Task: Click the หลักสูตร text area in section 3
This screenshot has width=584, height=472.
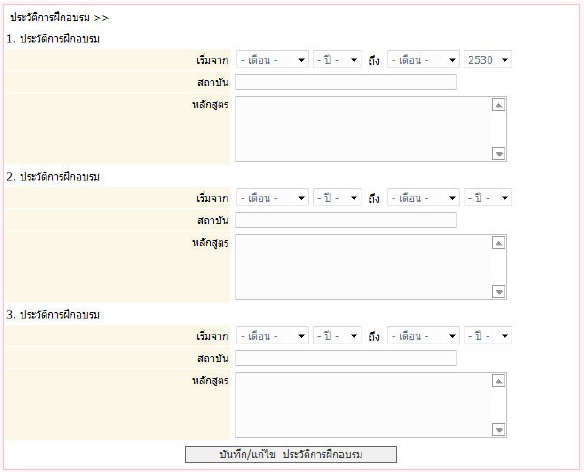Action: pyautogui.click(x=363, y=405)
